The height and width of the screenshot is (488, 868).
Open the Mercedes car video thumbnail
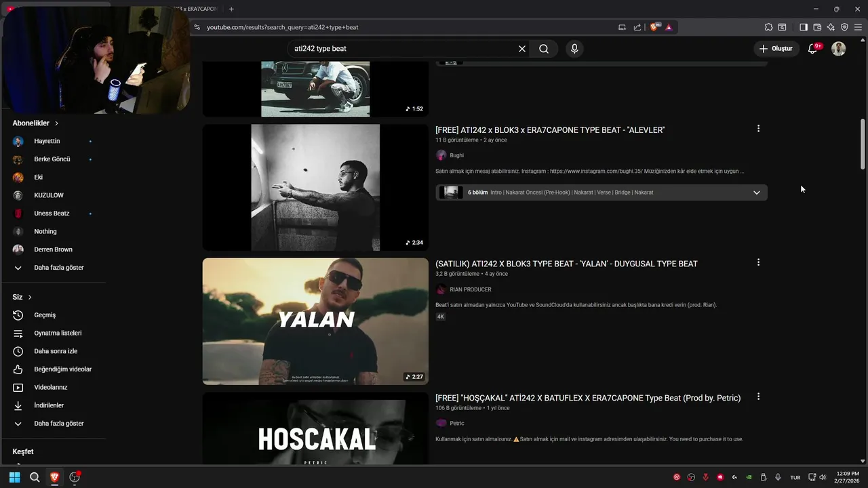(315, 89)
